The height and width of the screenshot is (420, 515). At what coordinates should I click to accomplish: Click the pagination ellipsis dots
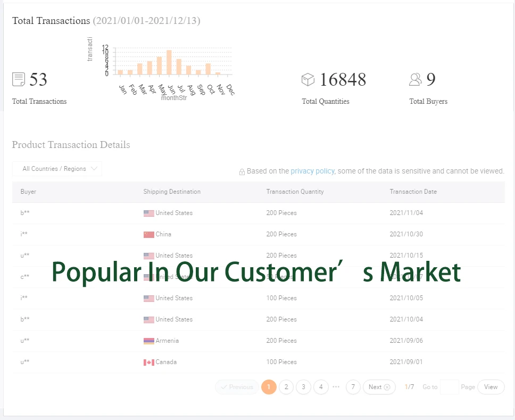(336, 387)
